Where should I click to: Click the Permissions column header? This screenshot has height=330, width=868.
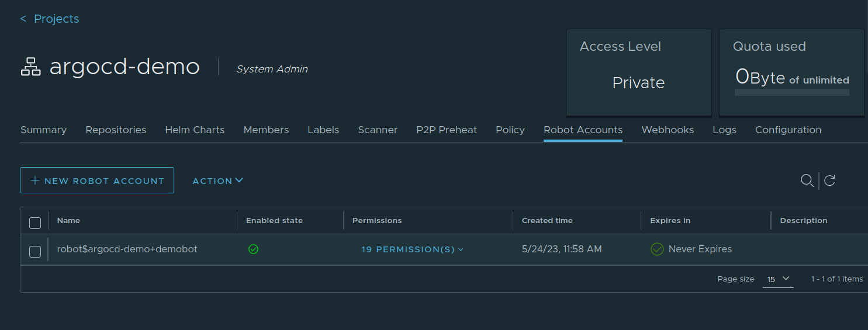coord(377,220)
